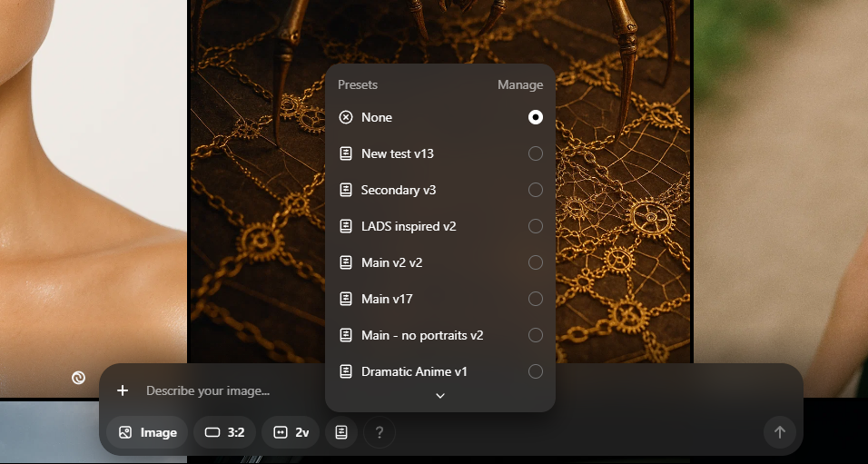Viewport: 868px width, 464px height.
Task: Toggle the Main v2 v2 radio button
Action: 536,262
